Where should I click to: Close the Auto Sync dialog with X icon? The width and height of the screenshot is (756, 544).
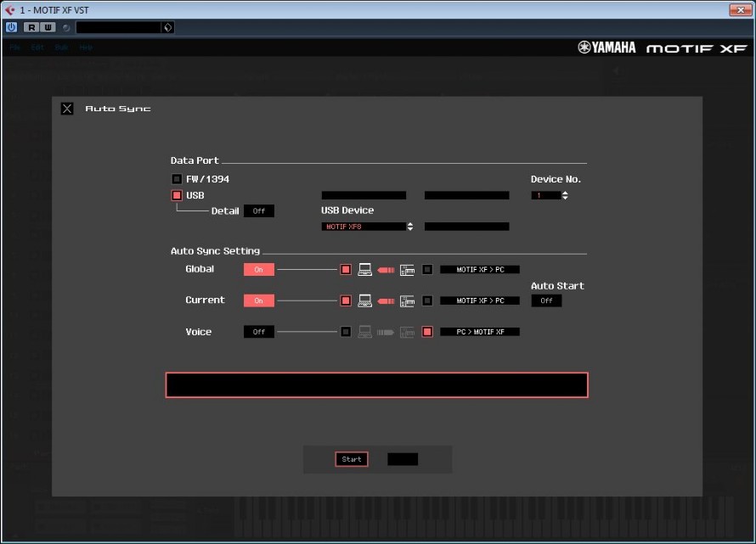point(67,109)
